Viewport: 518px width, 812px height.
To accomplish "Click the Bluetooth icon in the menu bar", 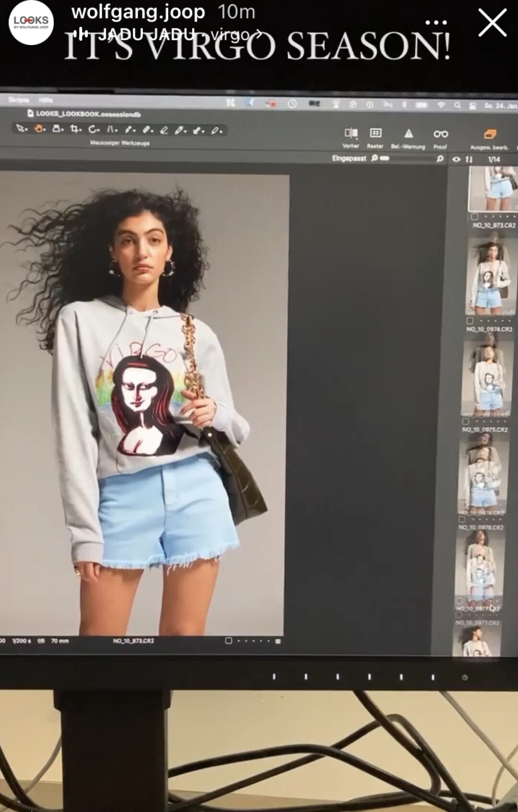I will 404,105.
